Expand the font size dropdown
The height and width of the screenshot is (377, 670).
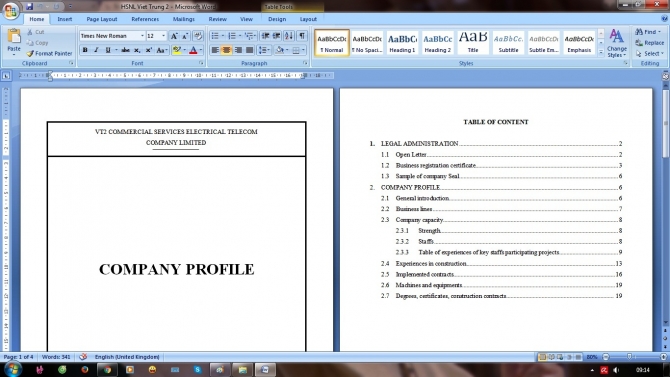[163, 36]
